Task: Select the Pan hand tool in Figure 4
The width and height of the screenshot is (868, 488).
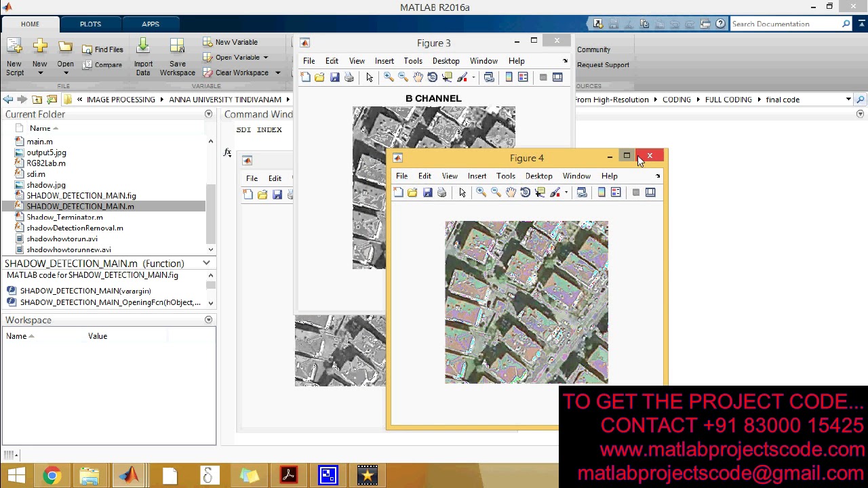Action: click(x=511, y=192)
